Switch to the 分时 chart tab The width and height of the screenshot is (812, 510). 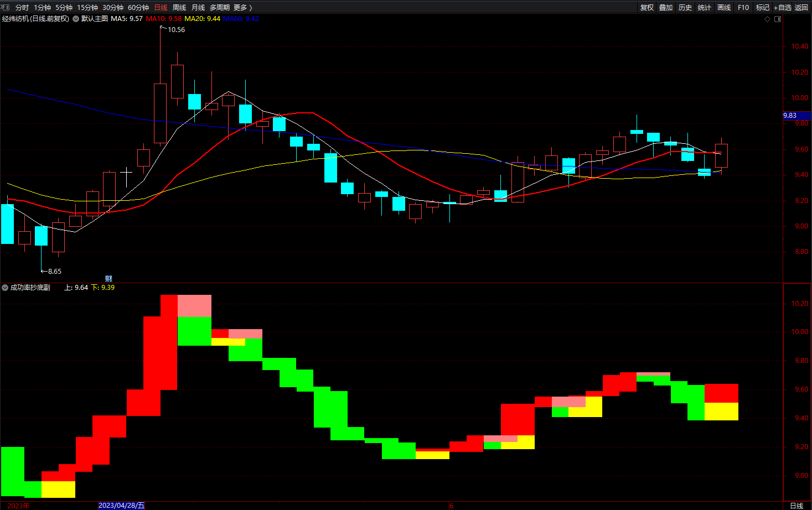tap(22, 7)
